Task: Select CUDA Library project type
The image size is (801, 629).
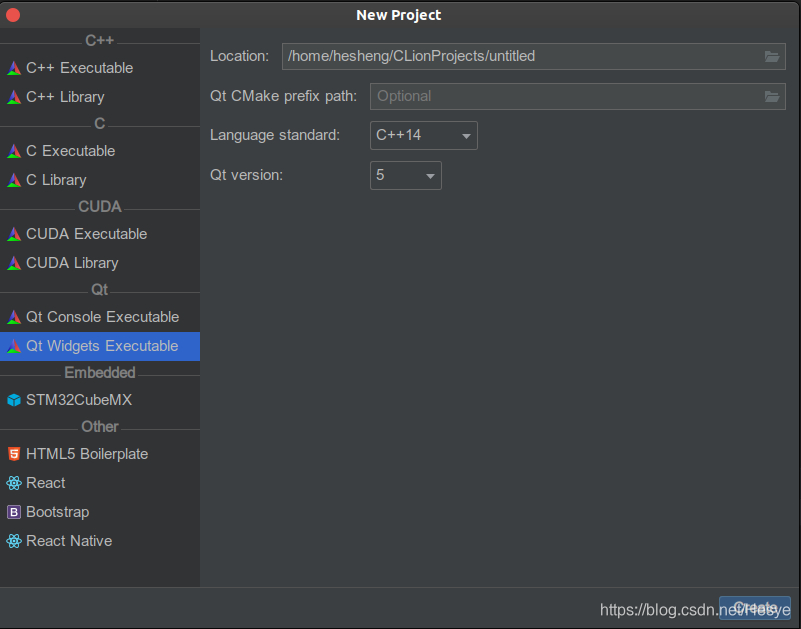Action: pos(100,263)
